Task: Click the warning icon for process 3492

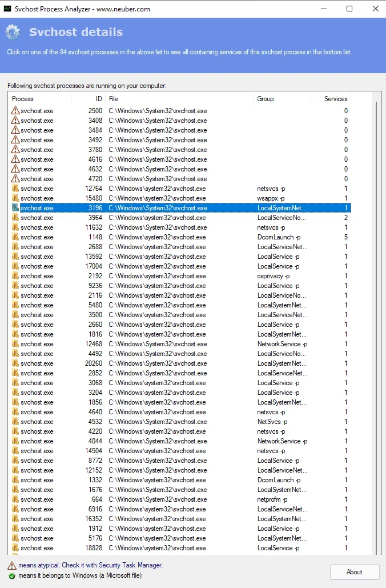Action: pyautogui.click(x=15, y=140)
